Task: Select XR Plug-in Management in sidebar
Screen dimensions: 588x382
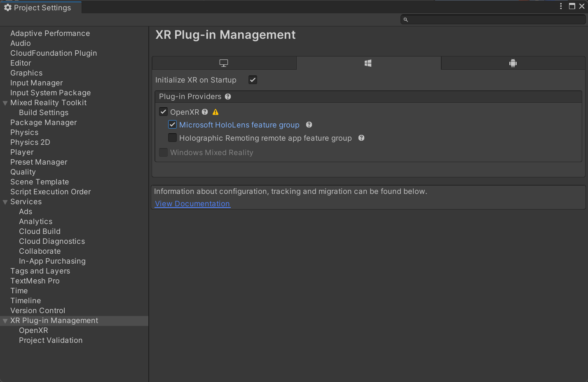Action: point(54,321)
